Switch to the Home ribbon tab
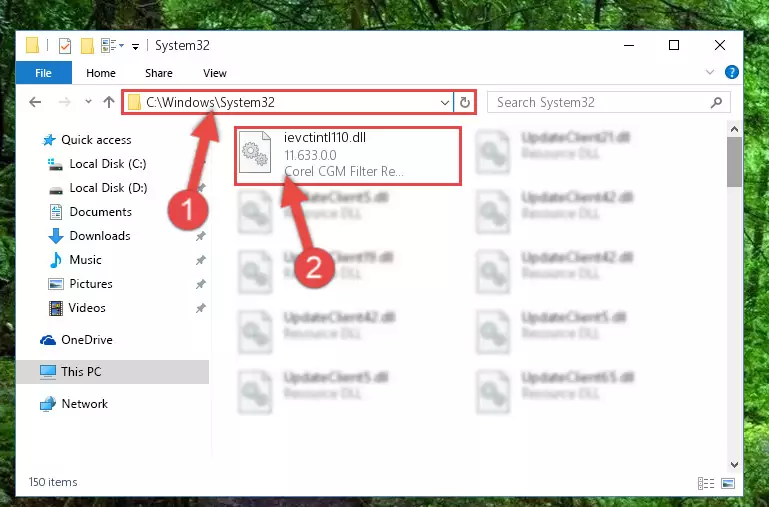769x507 pixels. tap(101, 73)
